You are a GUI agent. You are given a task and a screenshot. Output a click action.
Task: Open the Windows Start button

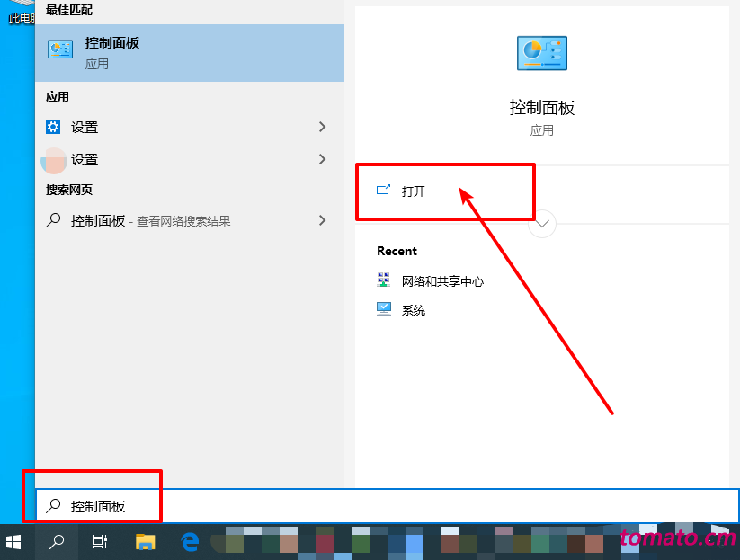click(x=13, y=542)
